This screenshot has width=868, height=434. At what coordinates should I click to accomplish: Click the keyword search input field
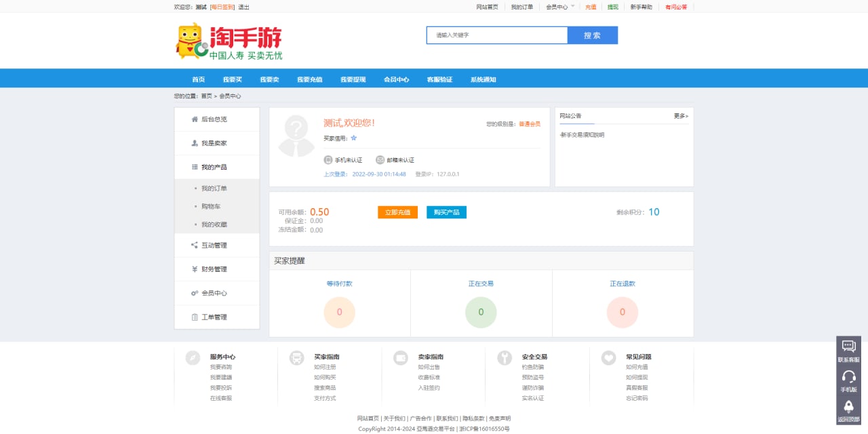tap(497, 35)
